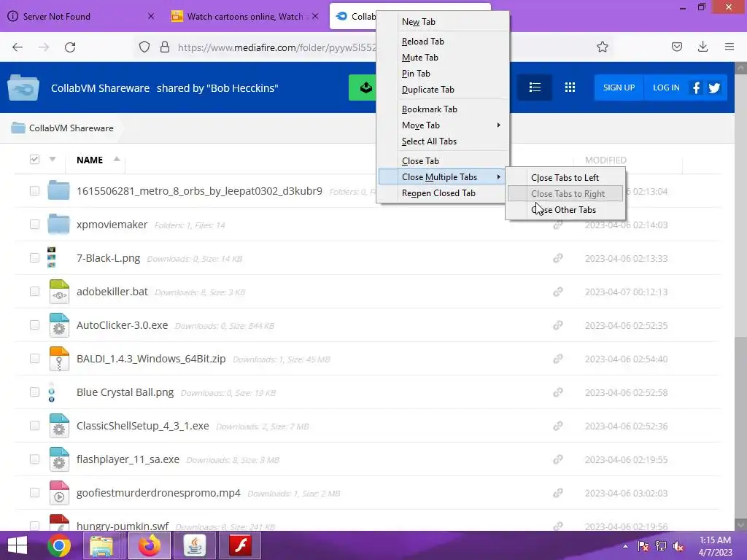Switch to MediaFire grid view icon
Viewport: 747px width, 560px height.
click(x=570, y=87)
